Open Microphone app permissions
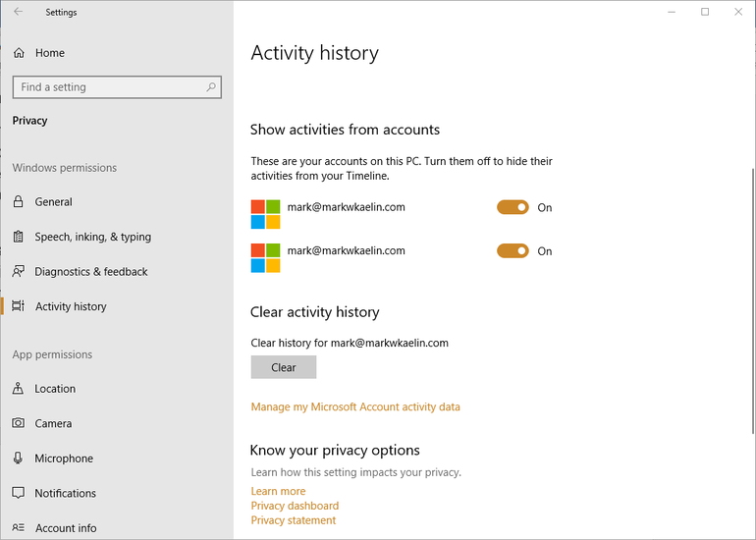Screen dimensions: 756x540 (64, 459)
